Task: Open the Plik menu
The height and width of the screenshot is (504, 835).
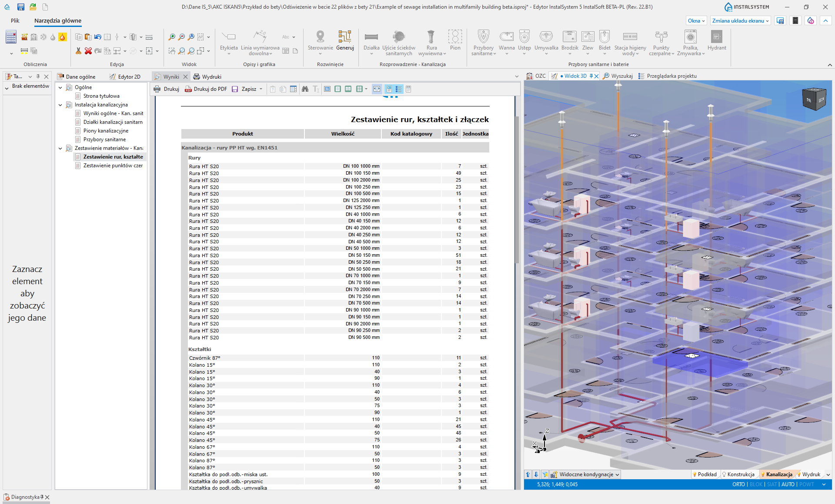Action: click(15, 21)
